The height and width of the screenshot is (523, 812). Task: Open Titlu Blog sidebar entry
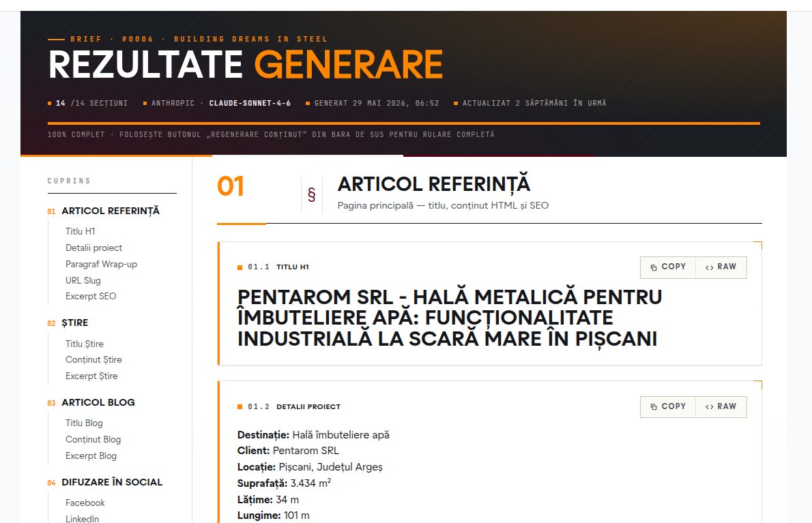(84, 423)
